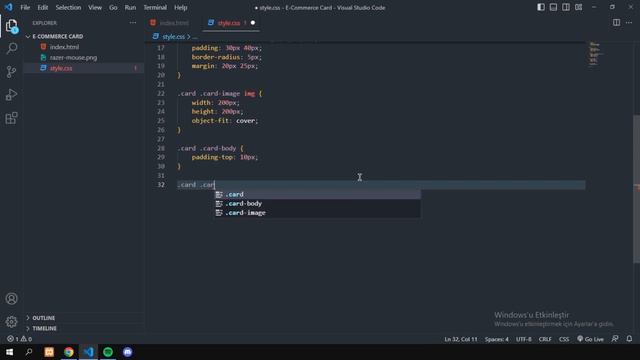
Task: Open the Search view in activity bar
Action: [11, 49]
